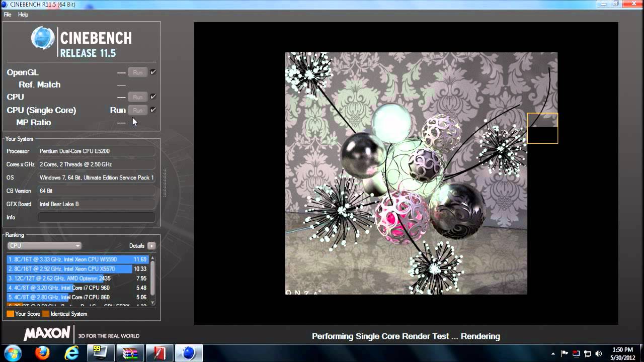Toggle the OpenGL test checkbox
Viewport: 644px width, 362px height.
coord(153,72)
